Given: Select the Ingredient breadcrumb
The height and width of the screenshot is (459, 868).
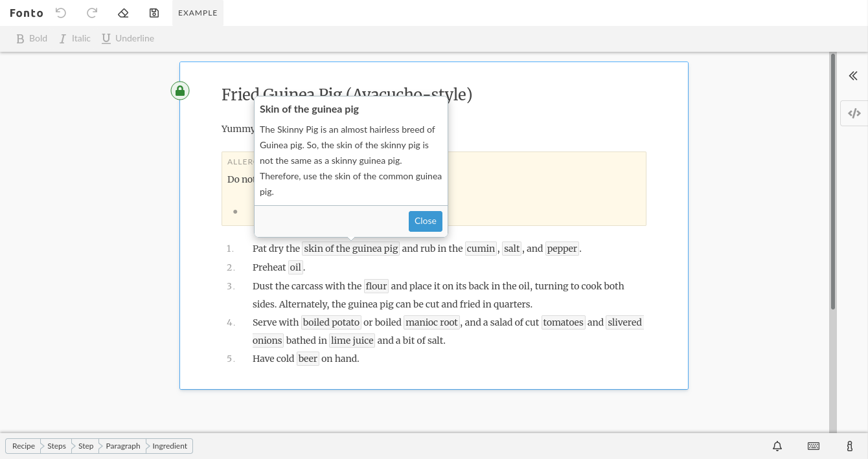Looking at the screenshot, I should (x=170, y=446).
